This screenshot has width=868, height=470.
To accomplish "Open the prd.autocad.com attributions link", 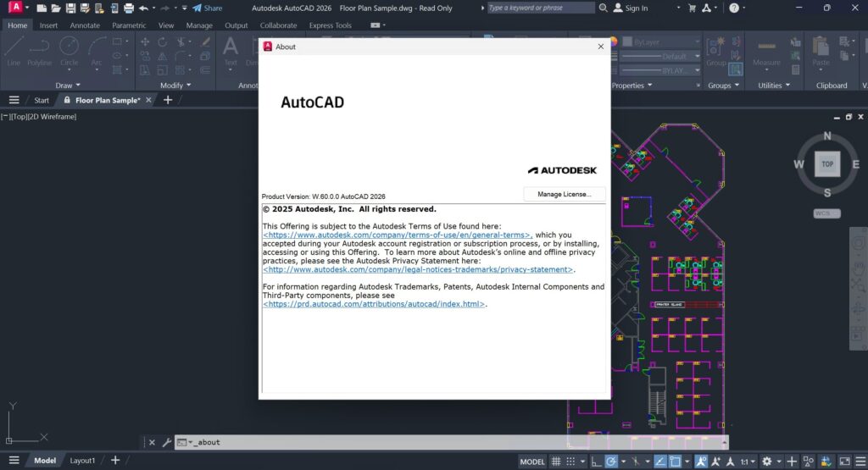I will (x=374, y=304).
